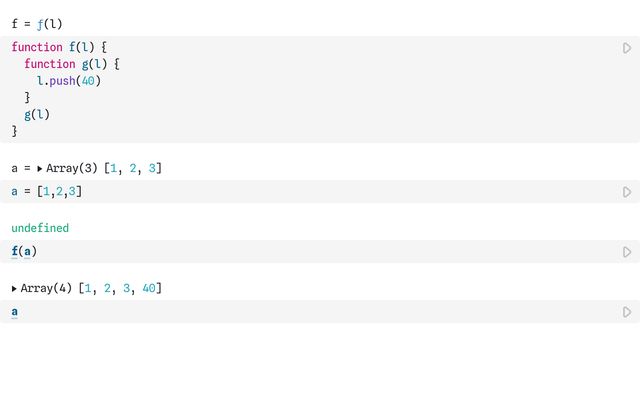Click the g(l) call line in editor
Screen dimensions: 640x400
[37, 115]
